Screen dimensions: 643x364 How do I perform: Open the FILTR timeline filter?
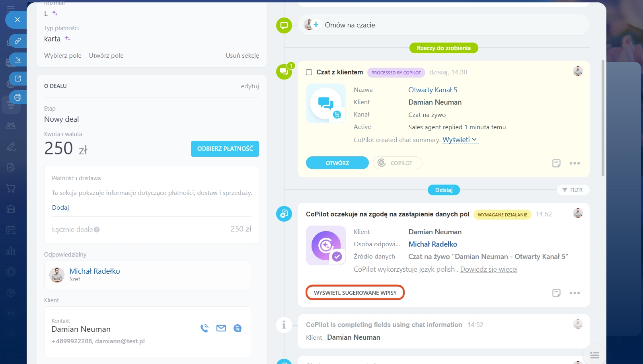[x=573, y=190]
